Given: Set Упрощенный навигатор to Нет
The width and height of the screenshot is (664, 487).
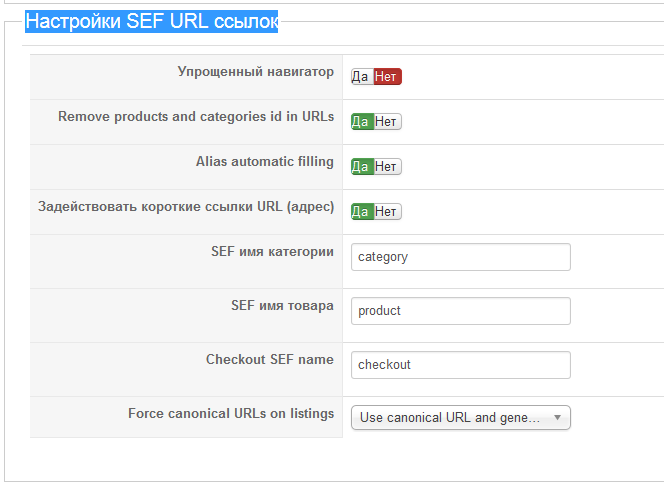Looking at the screenshot, I should pyautogui.click(x=387, y=76).
